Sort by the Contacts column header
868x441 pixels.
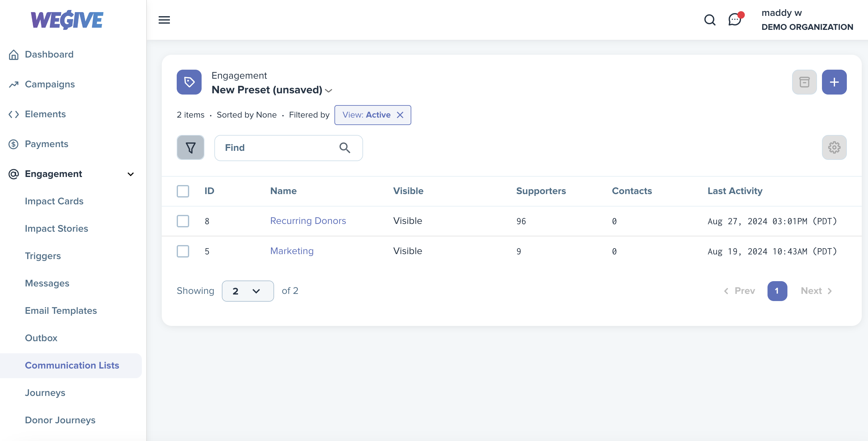point(632,191)
